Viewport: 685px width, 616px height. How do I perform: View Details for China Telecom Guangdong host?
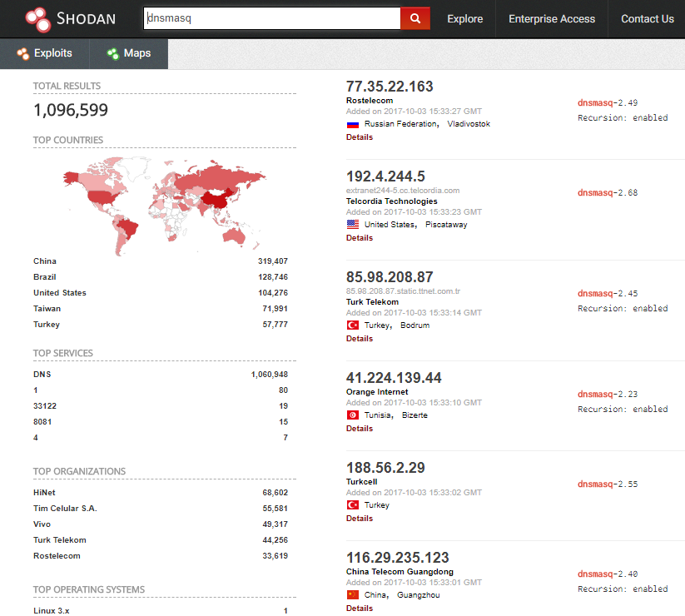tap(360, 609)
